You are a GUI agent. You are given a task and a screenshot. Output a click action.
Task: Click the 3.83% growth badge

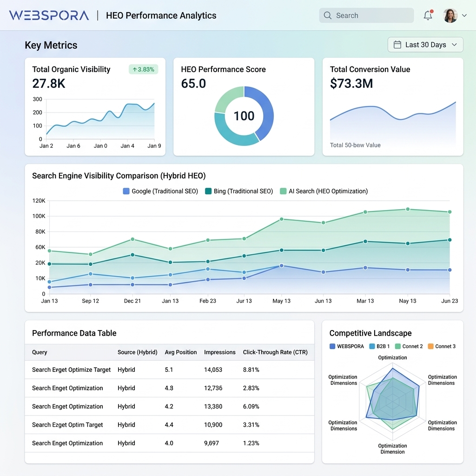[143, 69]
